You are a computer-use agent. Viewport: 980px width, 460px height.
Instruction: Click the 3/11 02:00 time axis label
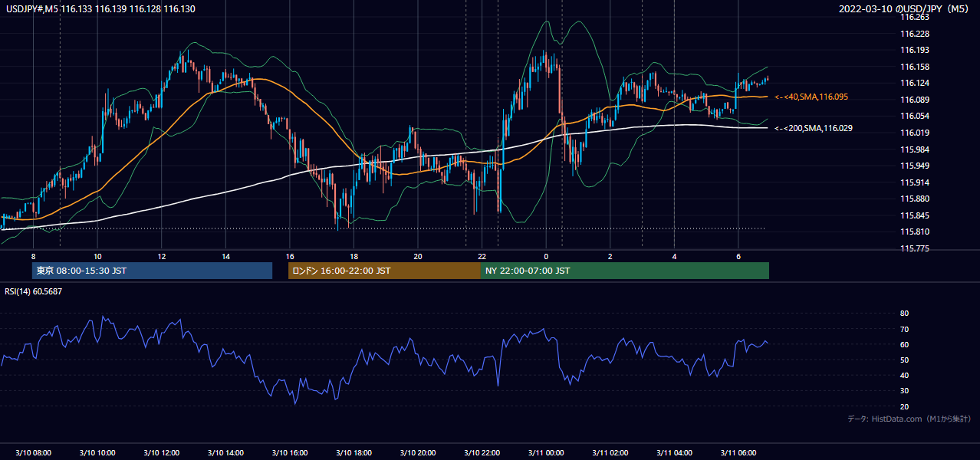pyautogui.click(x=610, y=453)
